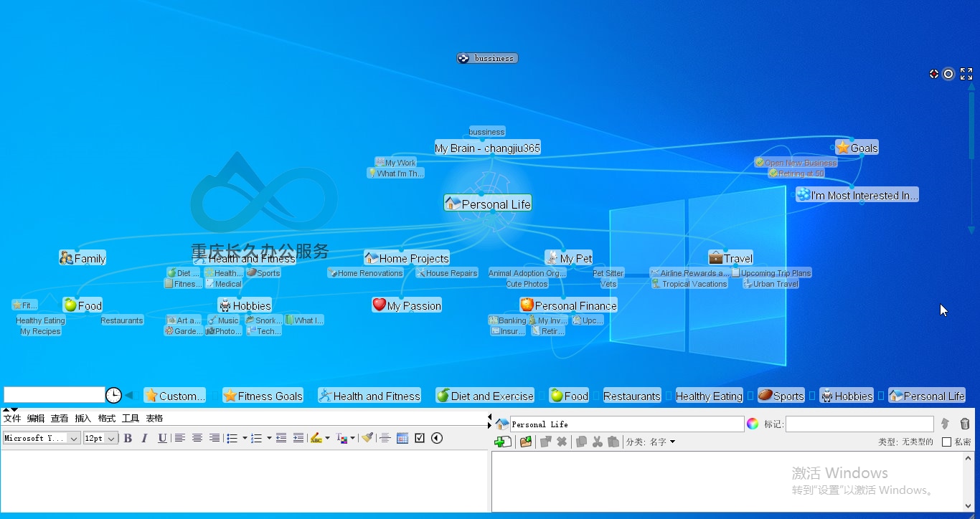Insert a table using the grid icon

(402, 438)
